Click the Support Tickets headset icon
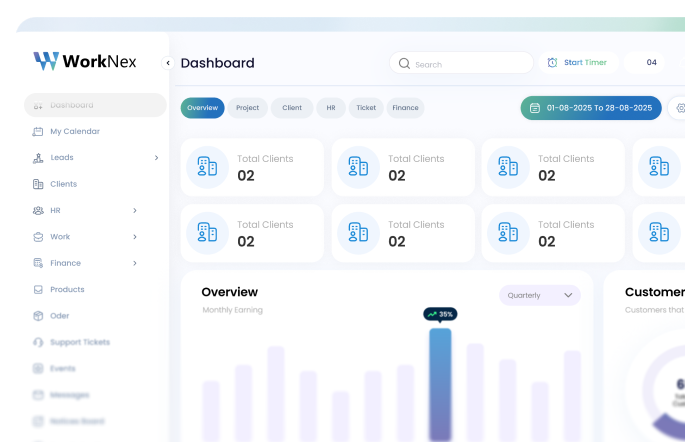 click(38, 342)
